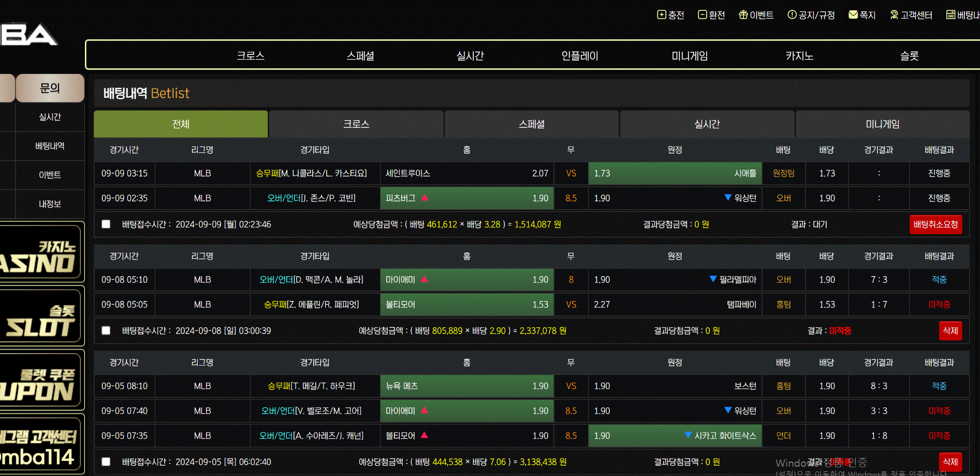Viewport: 980px width, 476px height.
Task: Click the 세인트루이스 2.07 home cell
Action: click(467, 173)
